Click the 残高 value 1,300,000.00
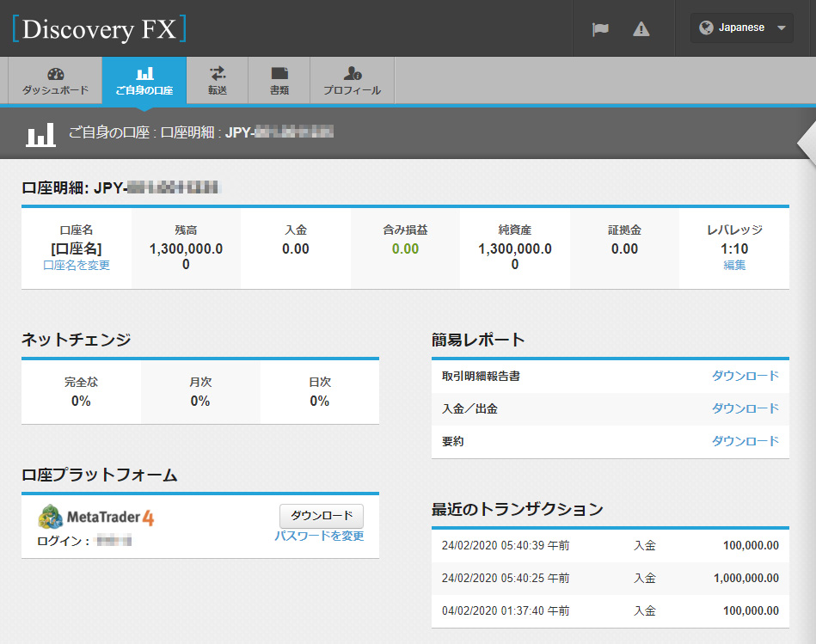816x644 pixels. pos(186,256)
